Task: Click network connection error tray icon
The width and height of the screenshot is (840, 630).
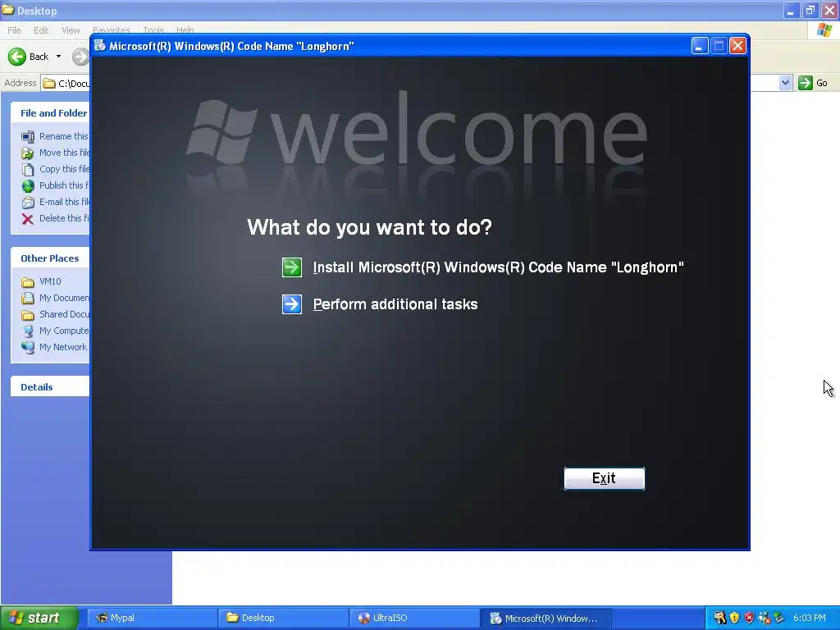Action: [764, 619]
